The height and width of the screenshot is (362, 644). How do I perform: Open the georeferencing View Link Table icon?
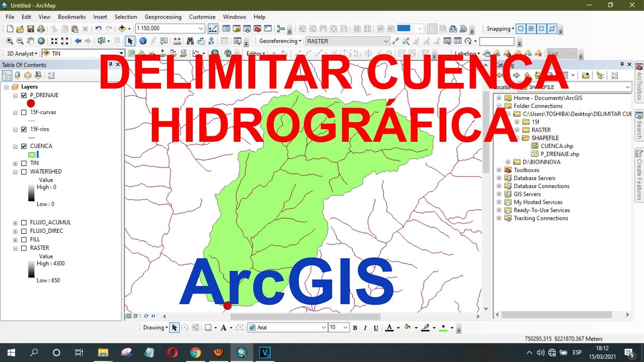coord(457,41)
